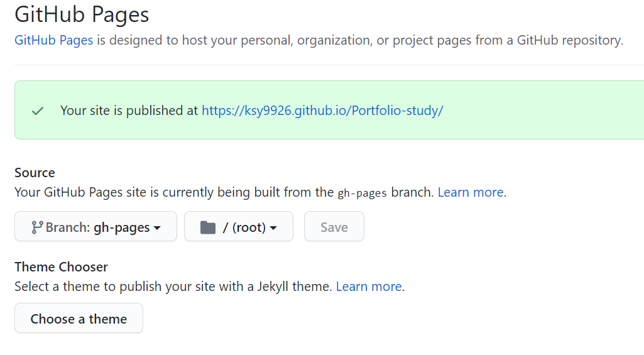Visit the published ksy9926.github.io/Portfolio-study site URL
The height and width of the screenshot is (355, 644).
coord(322,111)
